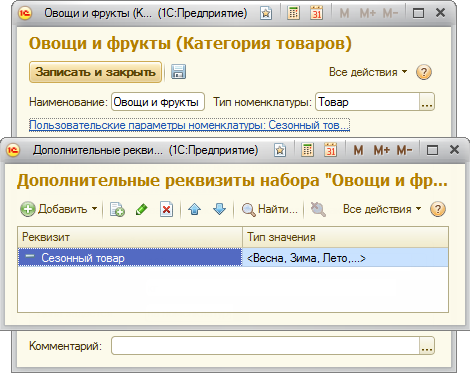Viewport: 470px width, 373px height.
Task: Edit selected attribute with green pencil icon
Action: click(x=142, y=210)
